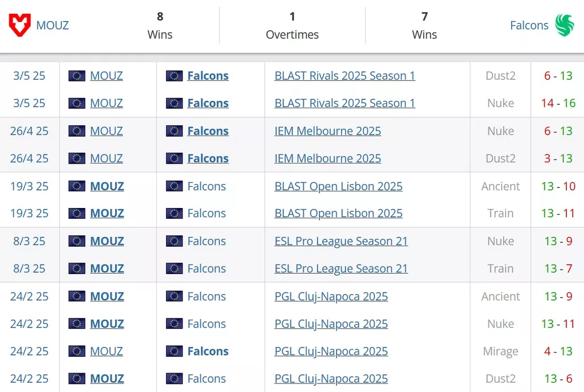This screenshot has height=392, width=584.
Task: Open bold MOUZ link in 13 - 10 Ancient row
Action: (x=107, y=186)
